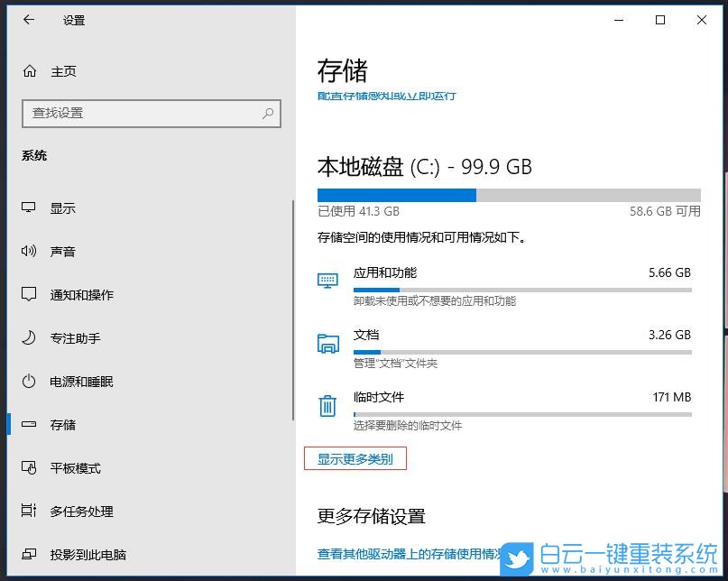
Task: Select the 电源和睡眠 power icon
Action: 27,381
